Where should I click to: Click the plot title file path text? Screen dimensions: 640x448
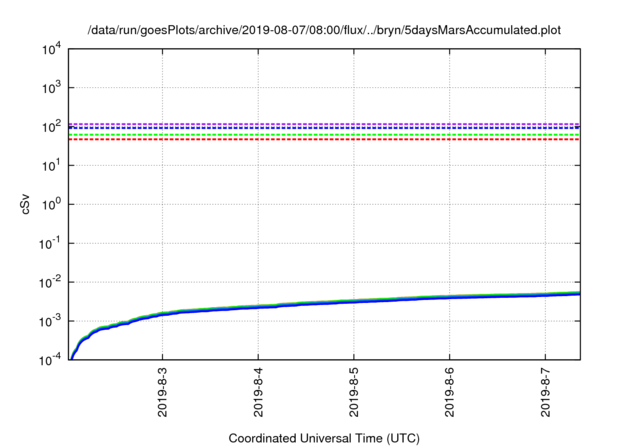[324, 30]
